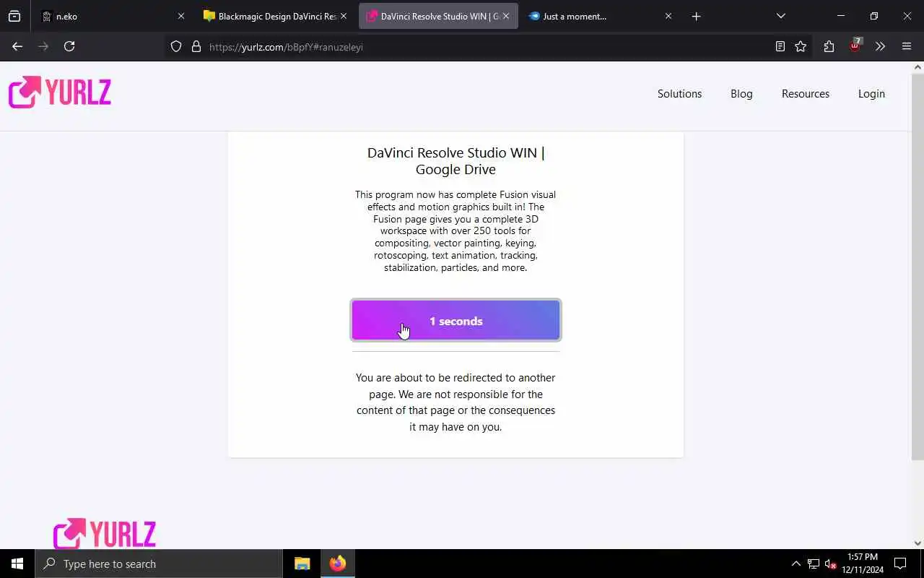Viewport: 924px width, 578px height.
Task: Click the Firefox View icon in tab bar
Action: click(x=14, y=16)
